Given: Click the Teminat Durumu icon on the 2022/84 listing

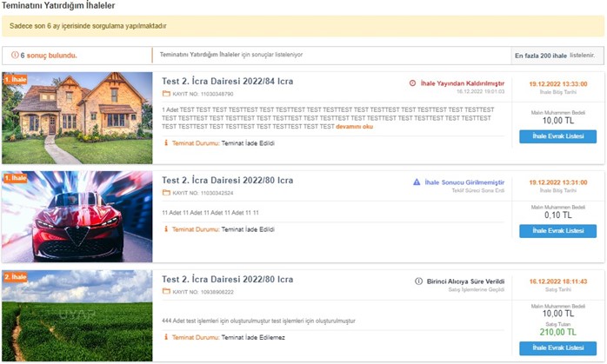Looking at the screenshot, I should pos(167,142).
